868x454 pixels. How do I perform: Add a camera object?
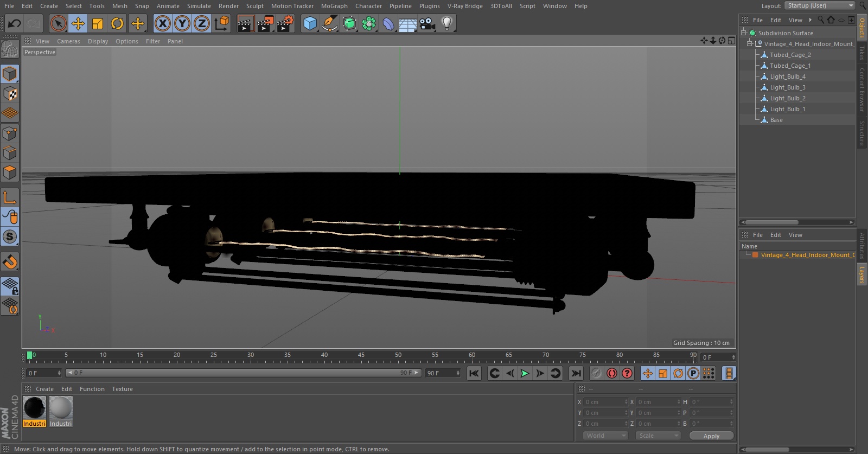[x=427, y=23]
